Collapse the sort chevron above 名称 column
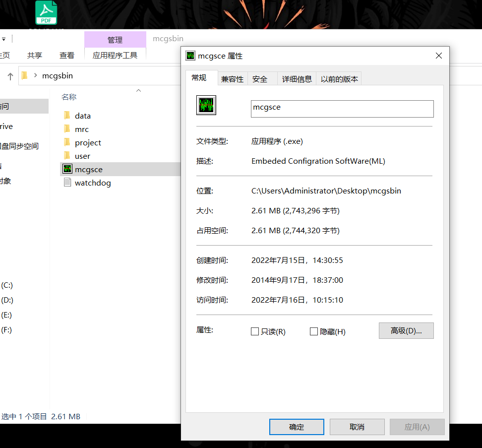Image resolution: width=482 pixels, height=448 pixels. coord(139,90)
